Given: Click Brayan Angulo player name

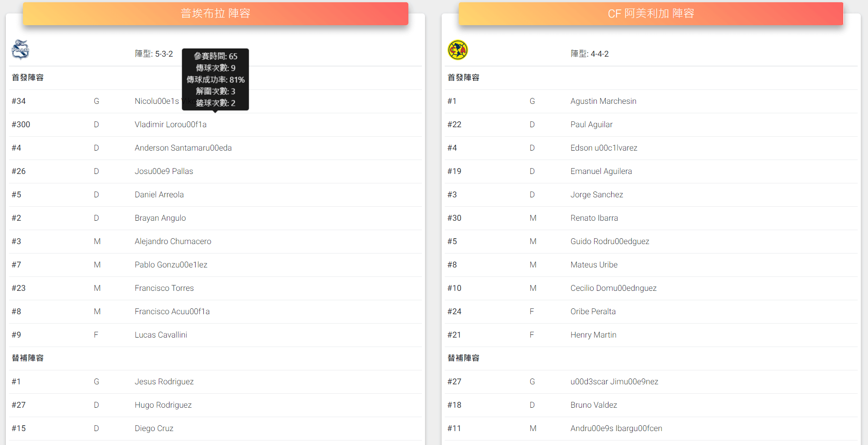Looking at the screenshot, I should click(160, 218).
